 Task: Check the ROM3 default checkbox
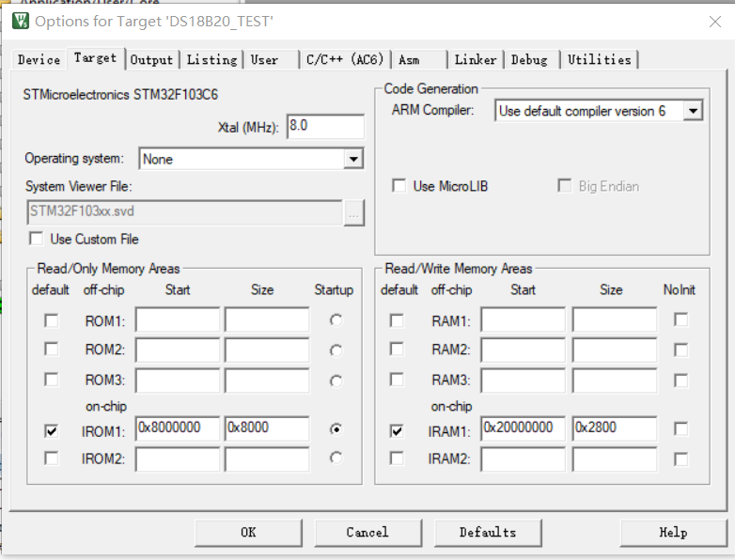tap(52, 379)
